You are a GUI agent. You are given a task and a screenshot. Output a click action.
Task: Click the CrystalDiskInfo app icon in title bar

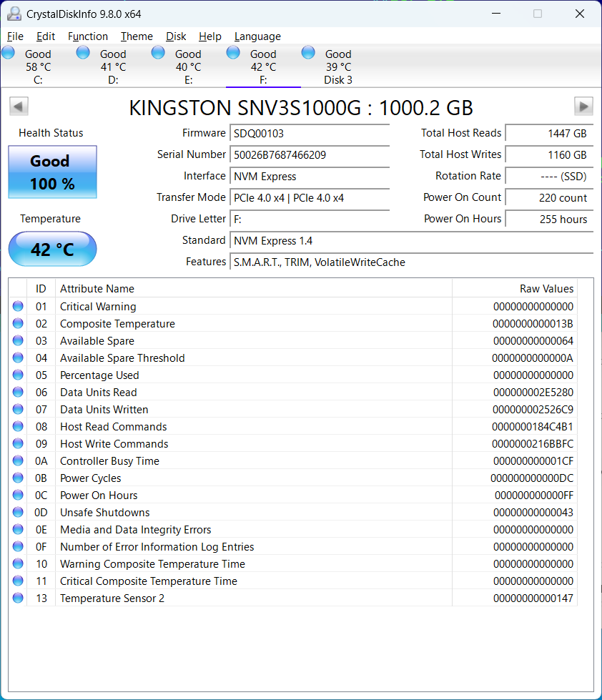14,14
